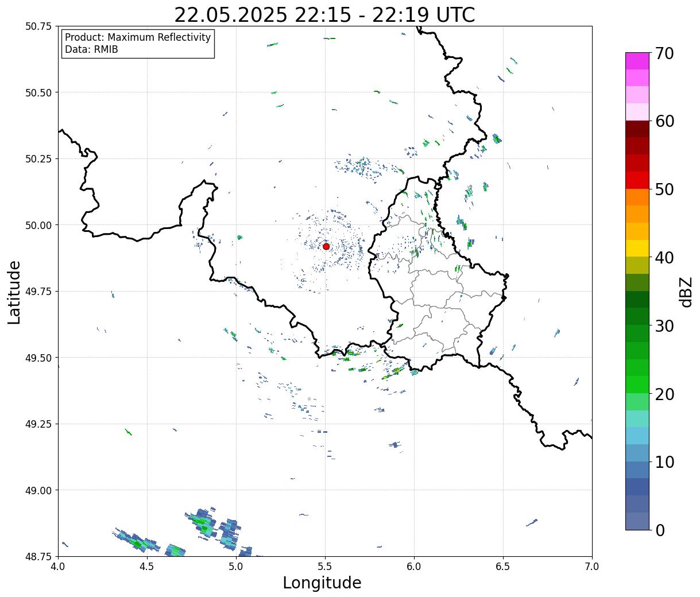This screenshot has width=700, height=597.
Task: Click the "Data: RMIB" label
Action: pyautogui.click(x=91, y=49)
